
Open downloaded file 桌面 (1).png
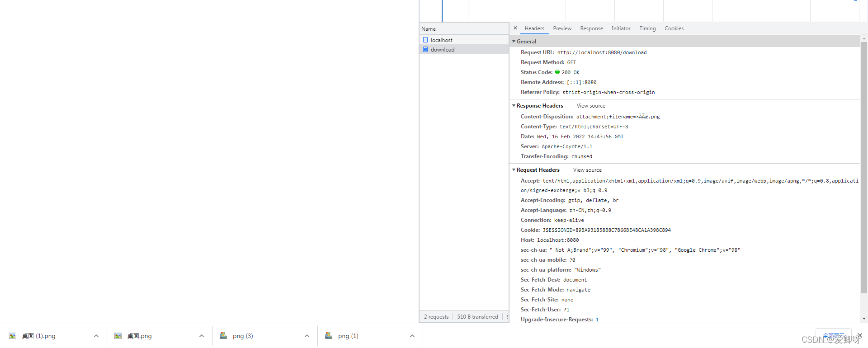pos(39,336)
